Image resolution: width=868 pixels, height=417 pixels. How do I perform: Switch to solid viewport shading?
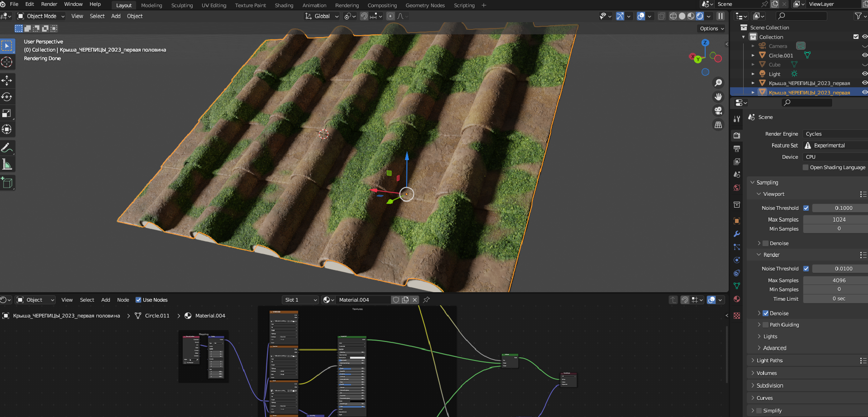point(682,16)
